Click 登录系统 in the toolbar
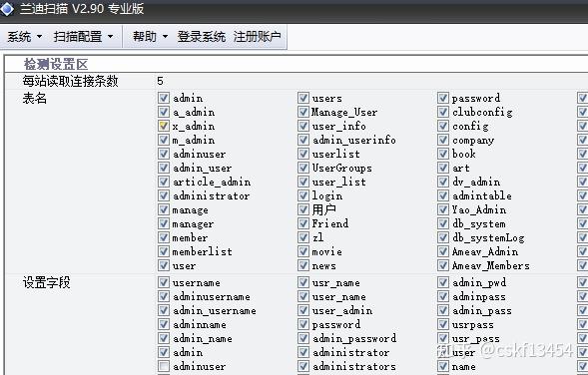The image size is (588, 375). click(x=201, y=37)
